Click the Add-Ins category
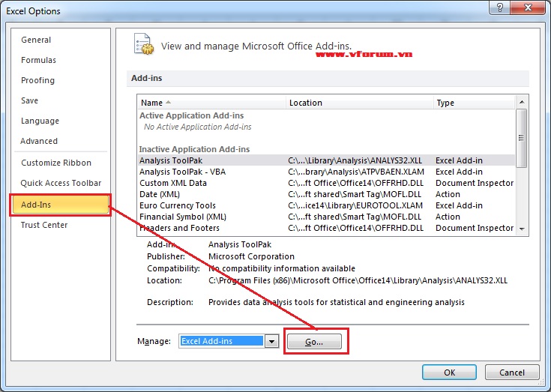 (61, 205)
